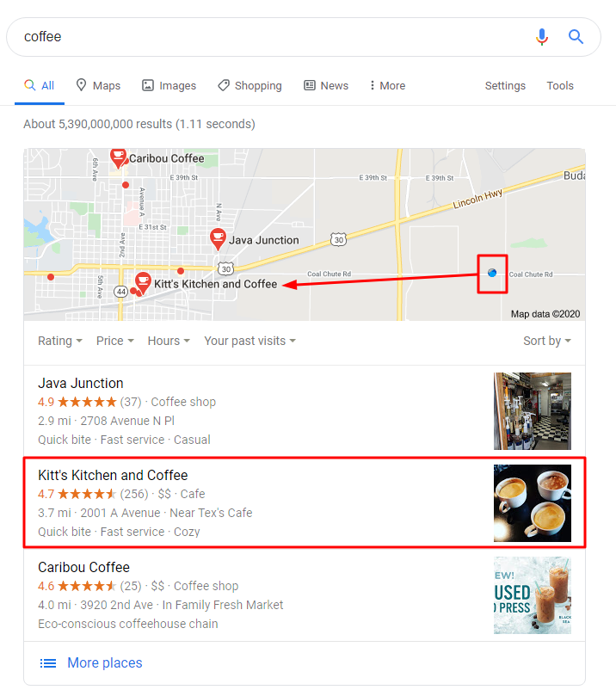Screen dimensions: 616x696
Task: Click the three-dot More menu icon
Action: click(x=372, y=85)
